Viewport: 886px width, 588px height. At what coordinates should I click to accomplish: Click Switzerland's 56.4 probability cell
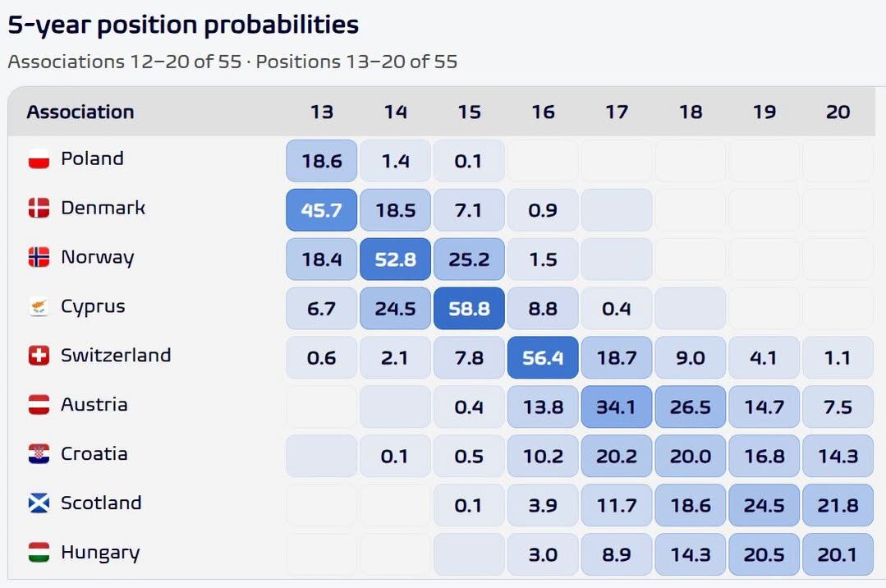(x=543, y=358)
